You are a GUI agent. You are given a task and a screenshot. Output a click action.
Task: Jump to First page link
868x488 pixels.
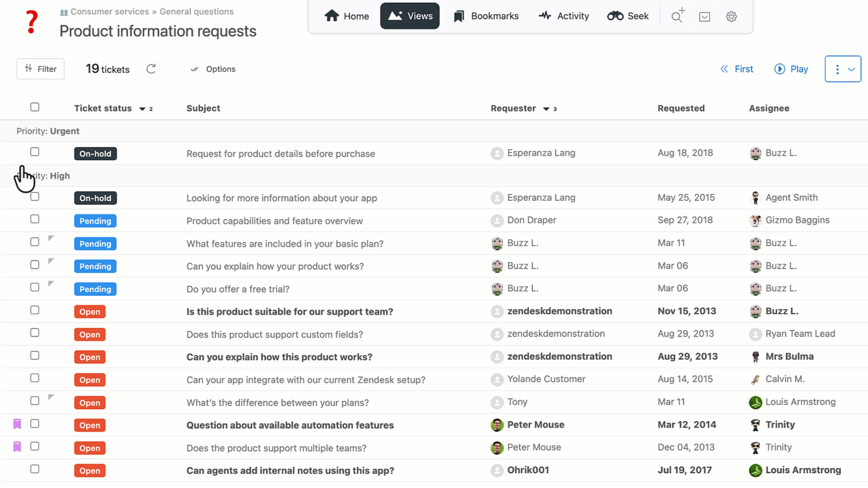[736, 69]
